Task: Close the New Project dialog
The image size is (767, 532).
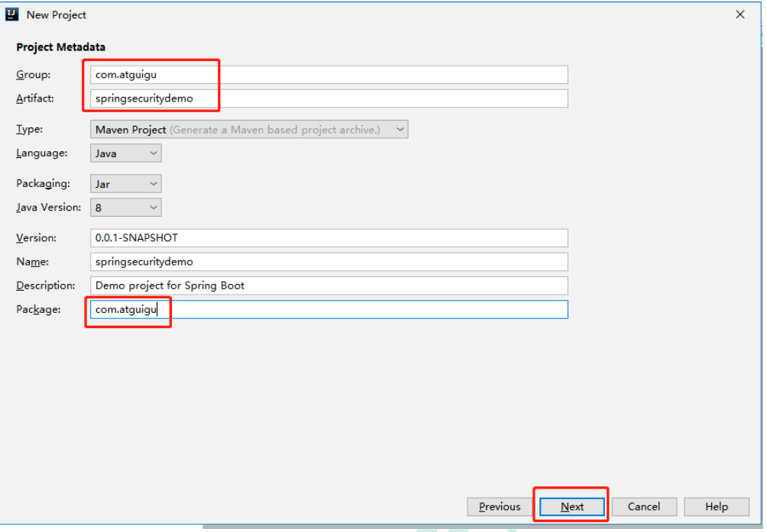Action: (x=740, y=15)
